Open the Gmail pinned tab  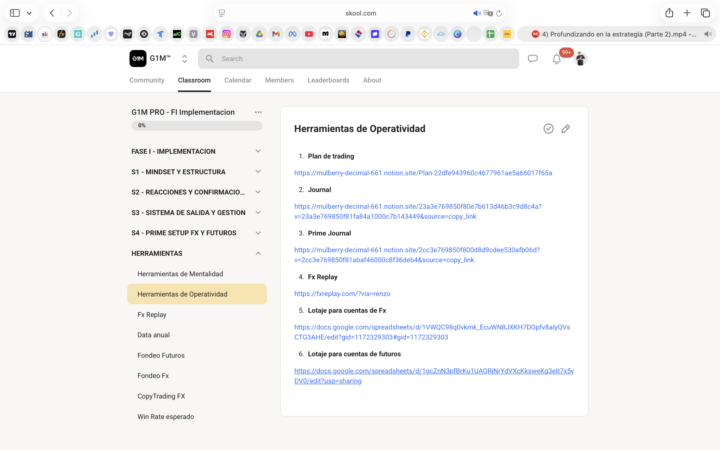pyautogui.click(x=276, y=34)
